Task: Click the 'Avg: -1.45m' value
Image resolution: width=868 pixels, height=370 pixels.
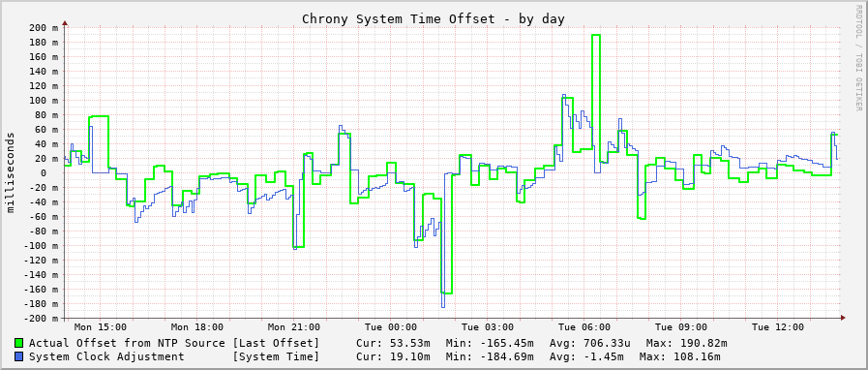Action: tap(587, 356)
